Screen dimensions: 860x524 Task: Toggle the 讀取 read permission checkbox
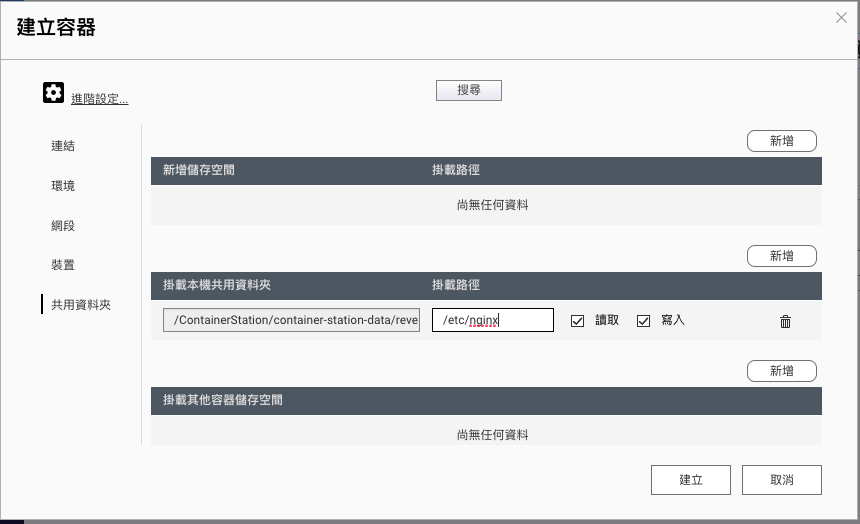[578, 321]
